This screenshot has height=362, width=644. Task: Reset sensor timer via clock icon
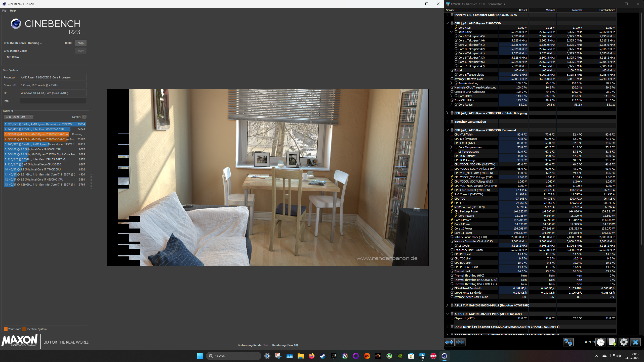600,342
